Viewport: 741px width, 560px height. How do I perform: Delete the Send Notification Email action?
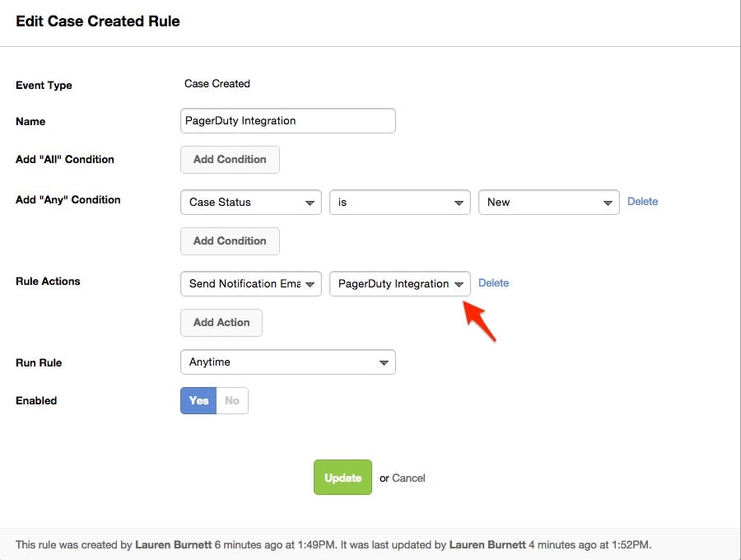493,282
